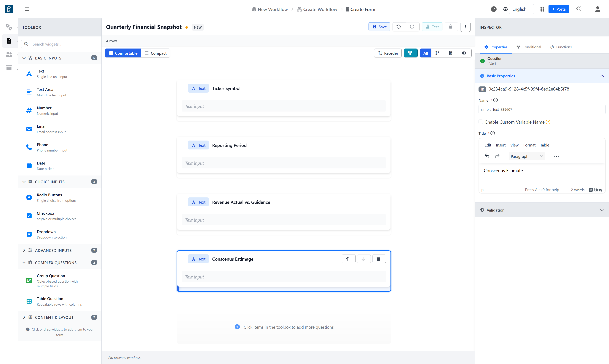Save the form
The width and height of the screenshot is (609, 364).
pyautogui.click(x=379, y=27)
